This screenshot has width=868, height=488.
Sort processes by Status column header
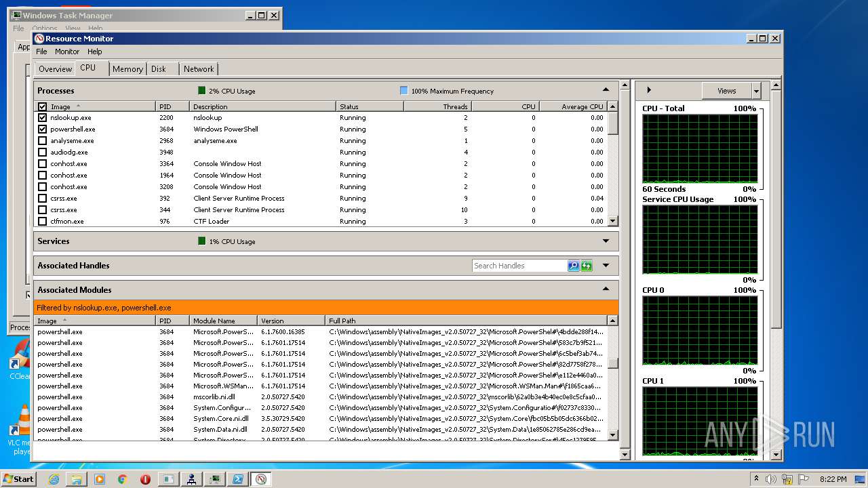(x=370, y=106)
